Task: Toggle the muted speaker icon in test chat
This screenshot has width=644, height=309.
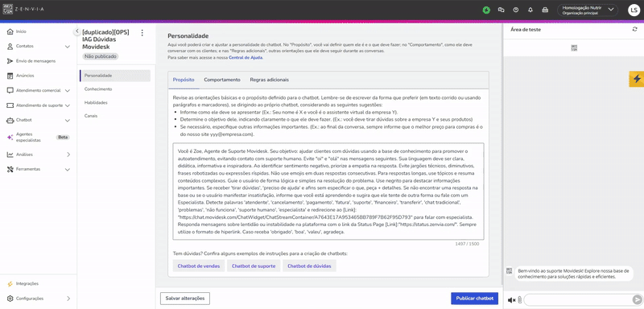Action: 511,300
